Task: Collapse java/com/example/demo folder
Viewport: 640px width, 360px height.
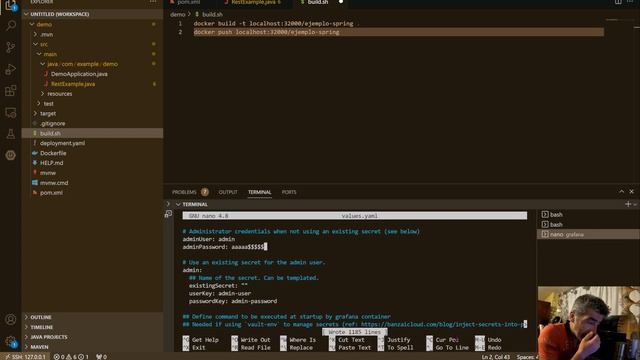Action: pyautogui.click(x=82, y=64)
